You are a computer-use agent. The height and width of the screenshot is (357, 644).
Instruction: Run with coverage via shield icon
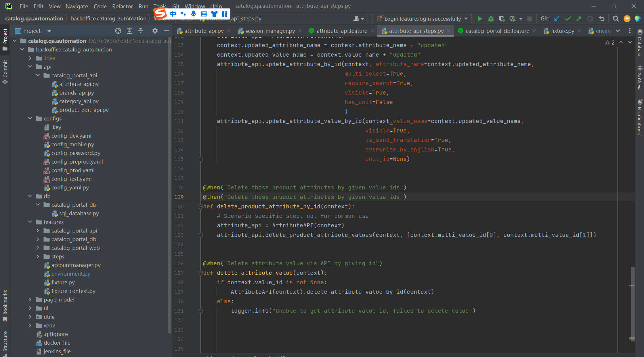(502, 19)
